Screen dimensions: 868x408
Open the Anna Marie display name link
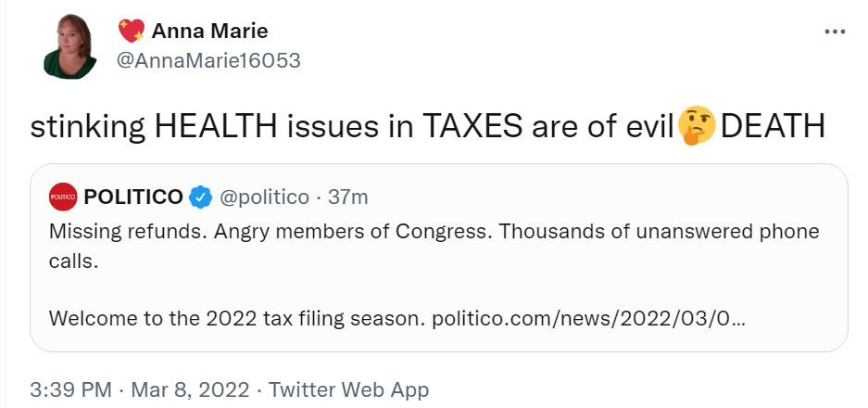(x=209, y=32)
